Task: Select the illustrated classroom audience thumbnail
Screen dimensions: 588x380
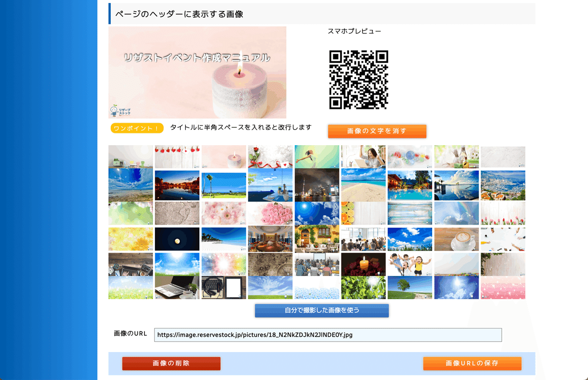Action: pyautogui.click(x=317, y=264)
